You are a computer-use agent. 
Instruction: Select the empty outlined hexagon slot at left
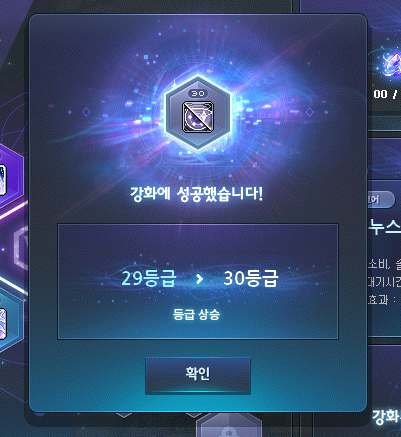(x=21, y=249)
